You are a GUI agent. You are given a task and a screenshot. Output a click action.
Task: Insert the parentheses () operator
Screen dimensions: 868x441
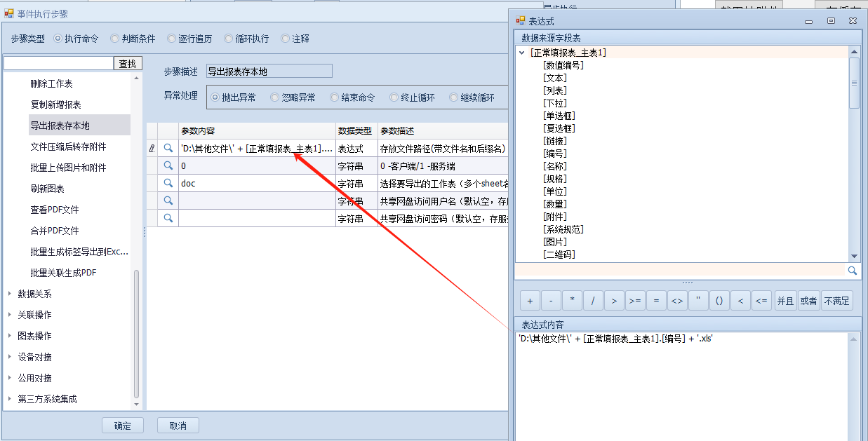pos(719,301)
